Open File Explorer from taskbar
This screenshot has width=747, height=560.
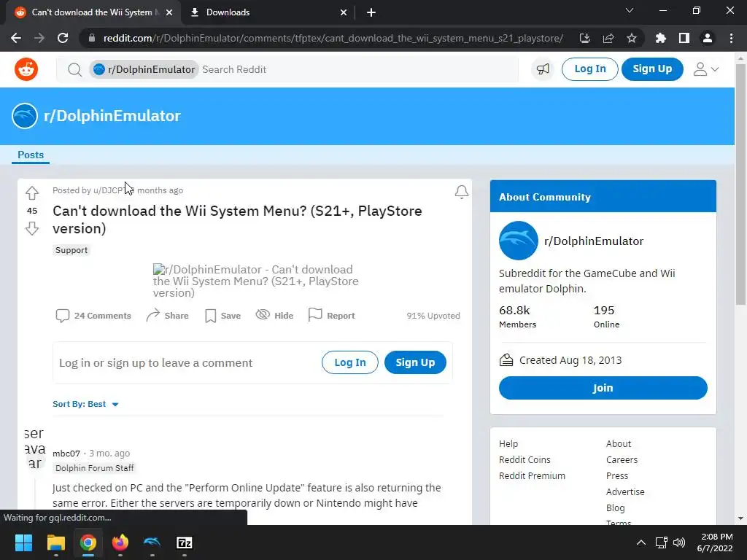click(x=55, y=542)
